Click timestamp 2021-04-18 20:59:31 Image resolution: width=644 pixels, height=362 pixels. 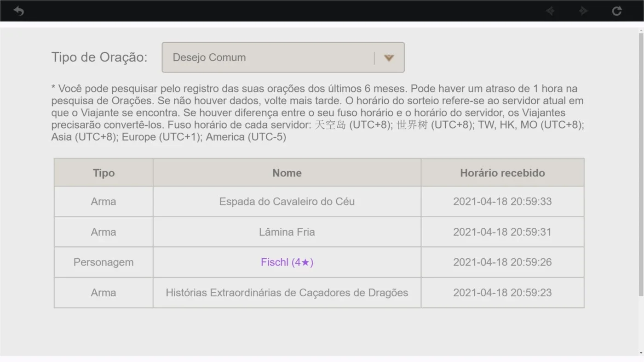[502, 232]
